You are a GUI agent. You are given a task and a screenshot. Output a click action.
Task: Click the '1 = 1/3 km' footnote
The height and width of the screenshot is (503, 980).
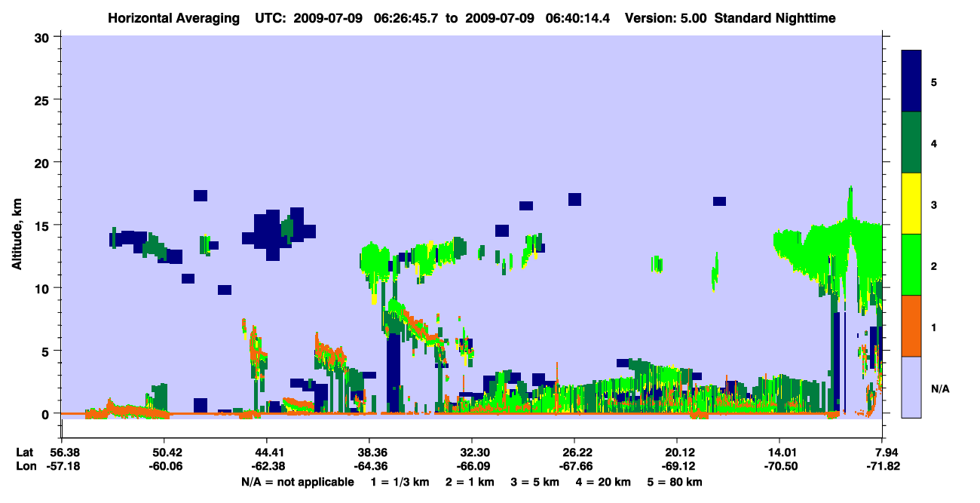(400, 482)
